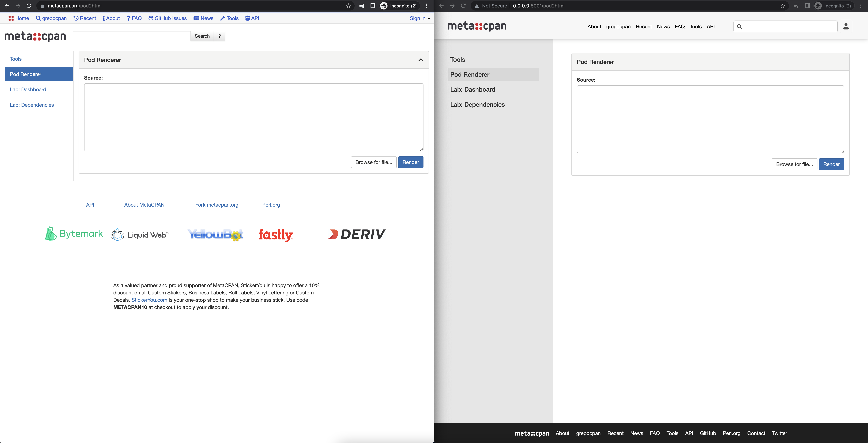The image size is (868, 443).
Task: Open GitHub Issues in top navigation
Action: tap(167, 18)
